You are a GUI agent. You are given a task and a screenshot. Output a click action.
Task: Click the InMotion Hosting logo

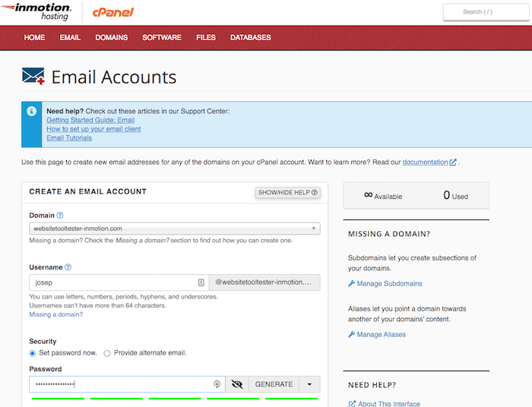36,12
